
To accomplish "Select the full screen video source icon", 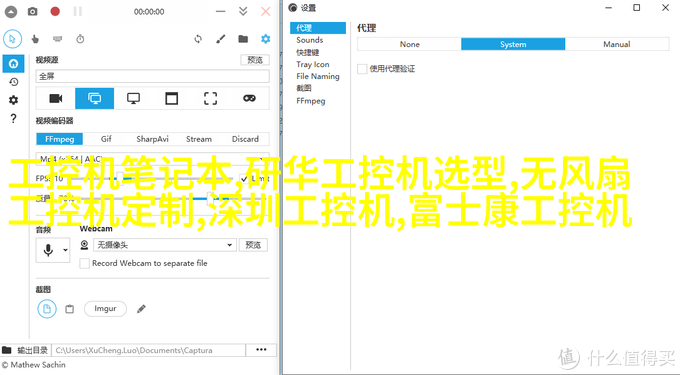I will [x=95, y=98].
